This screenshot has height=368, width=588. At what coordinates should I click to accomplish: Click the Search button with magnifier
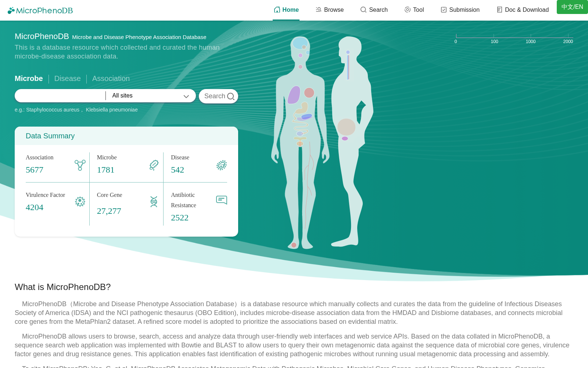[218, 96]
